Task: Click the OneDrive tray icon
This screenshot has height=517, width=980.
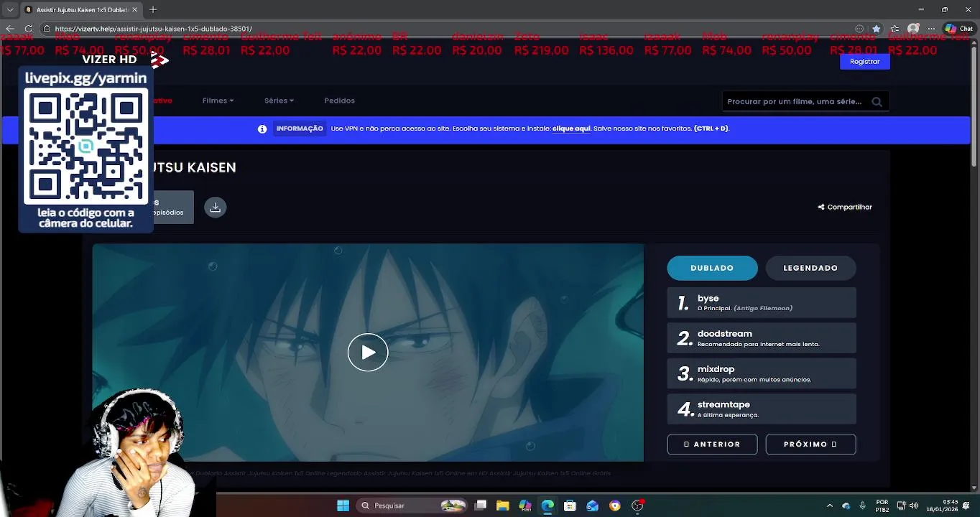Action: pos(846,506)
